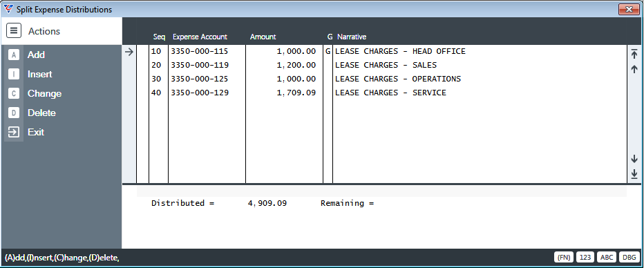The image size is (644, 268).
Task: Click the status bar prompt (A)dd,(I)nsert,(C)hange,(D)elete
Action: [62, 258]
